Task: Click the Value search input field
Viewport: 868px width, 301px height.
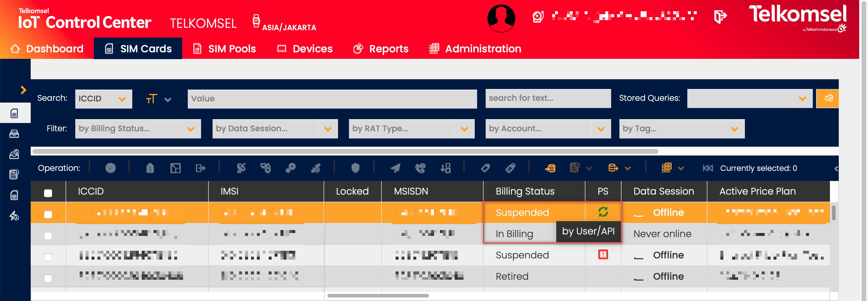Action: point(332,99)
